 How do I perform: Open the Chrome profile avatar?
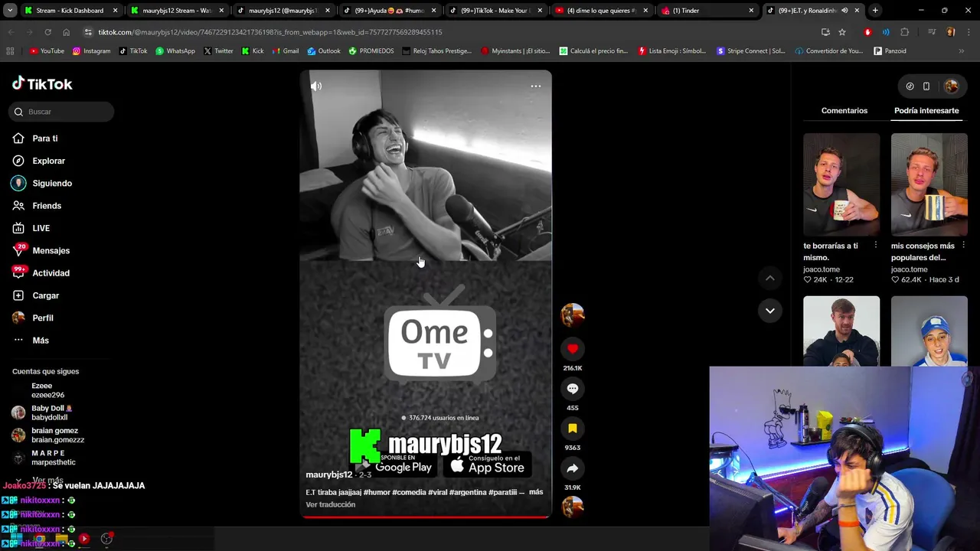(951, 32)
